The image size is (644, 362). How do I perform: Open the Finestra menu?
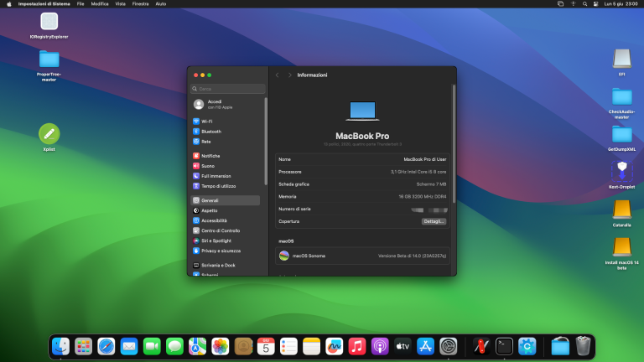[x=140, y=4]
